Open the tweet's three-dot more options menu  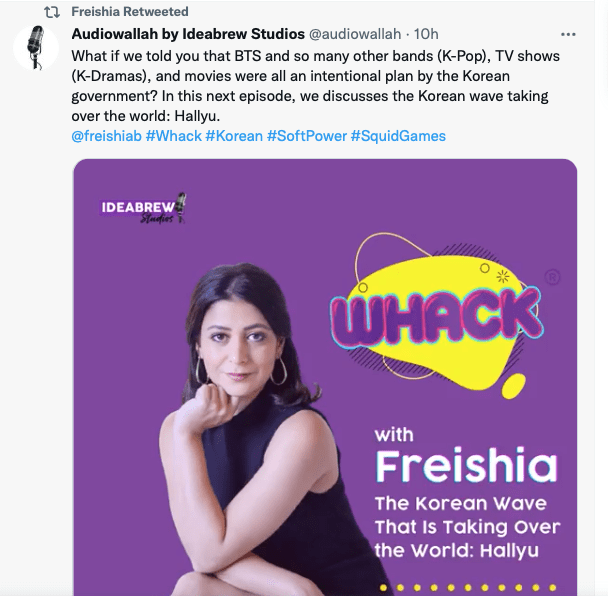point(568,34)
